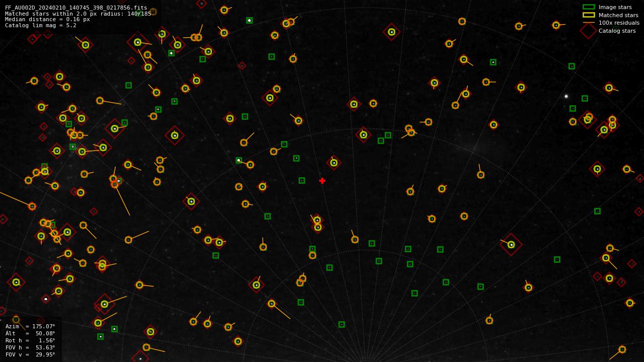The height and width of the screenshot is (362, 644).
Task: Select the 'Catalog stars' legend label
Action: 617,31
